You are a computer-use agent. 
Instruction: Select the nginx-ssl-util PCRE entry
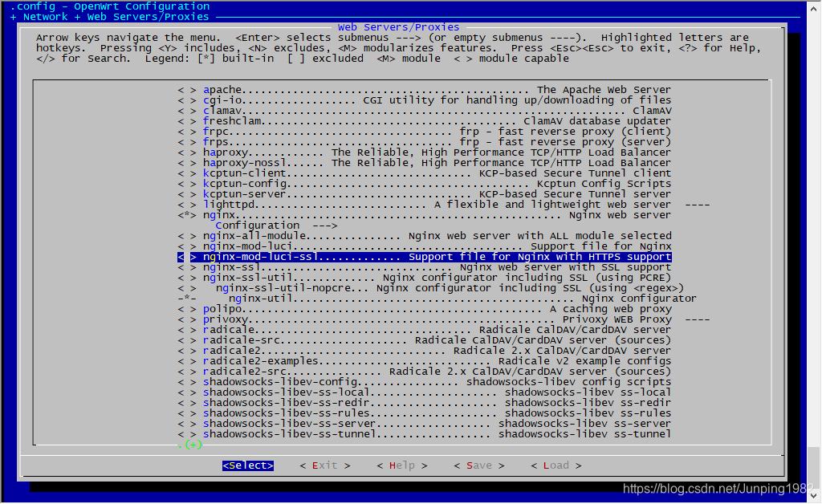click(424, 278)
